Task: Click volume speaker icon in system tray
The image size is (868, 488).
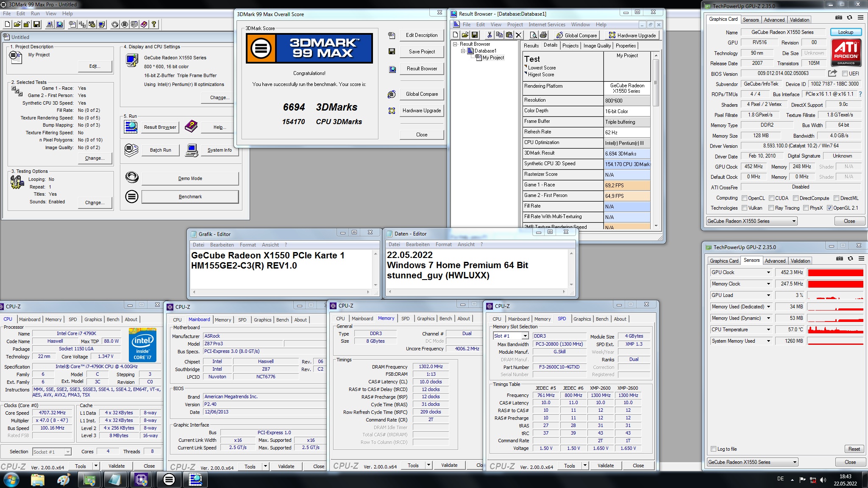Action: 823,480
